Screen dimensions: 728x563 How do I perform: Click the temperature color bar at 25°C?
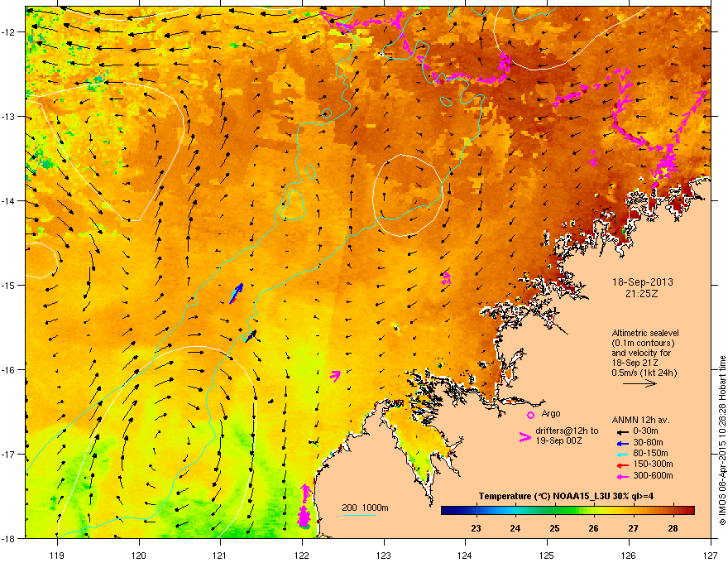[555, 510]
